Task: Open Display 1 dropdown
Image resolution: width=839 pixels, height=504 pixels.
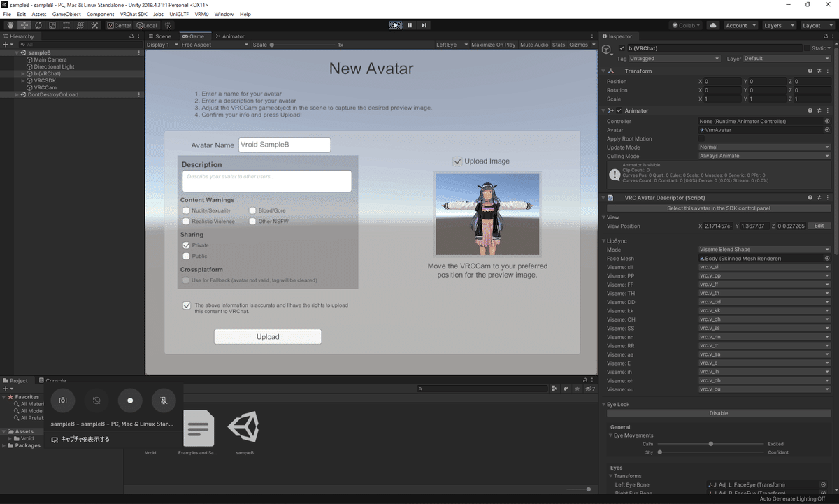Action: [x=162, y=45]
